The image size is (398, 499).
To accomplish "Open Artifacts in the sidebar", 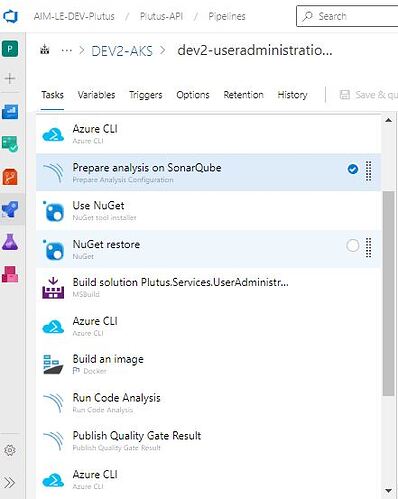I will 10,274.
